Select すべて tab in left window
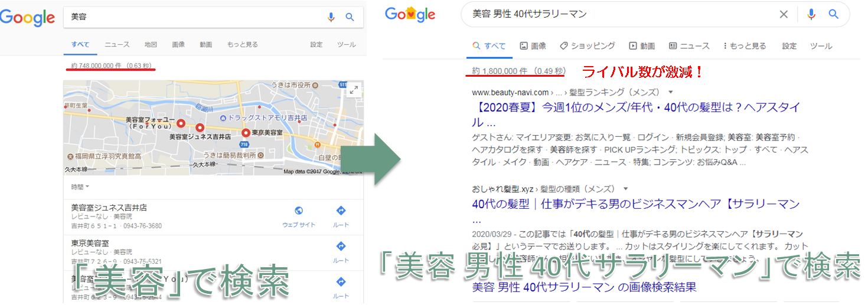The width and height of the screenshot is (868, 305). coord(80,44)
